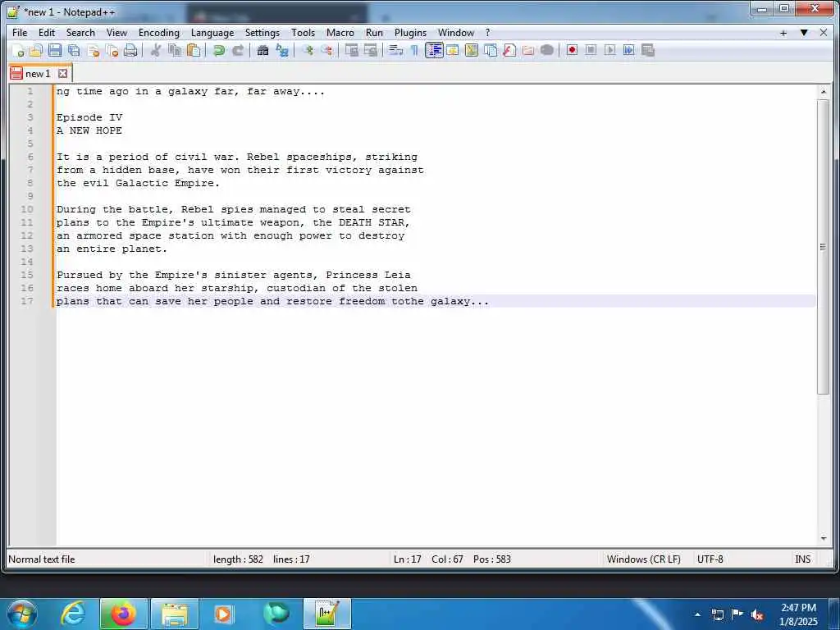This screenshot has width=840, height=630.
Task: Click the Stop Recording macro icon
Action: [x=591, y=50]
